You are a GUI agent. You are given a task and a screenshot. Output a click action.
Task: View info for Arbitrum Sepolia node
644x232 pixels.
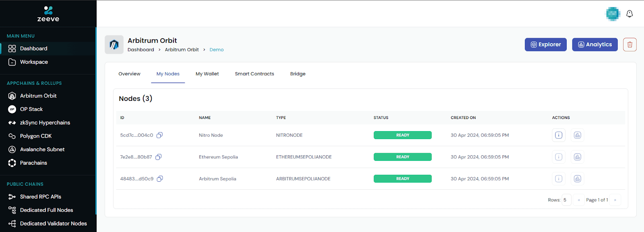click(559, 179)
